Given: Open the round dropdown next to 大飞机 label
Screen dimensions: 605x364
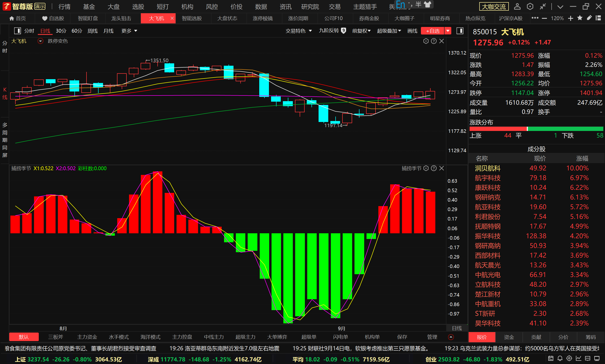Looking at the screenshot, I should pyautogui.click(x=40, y=41).
